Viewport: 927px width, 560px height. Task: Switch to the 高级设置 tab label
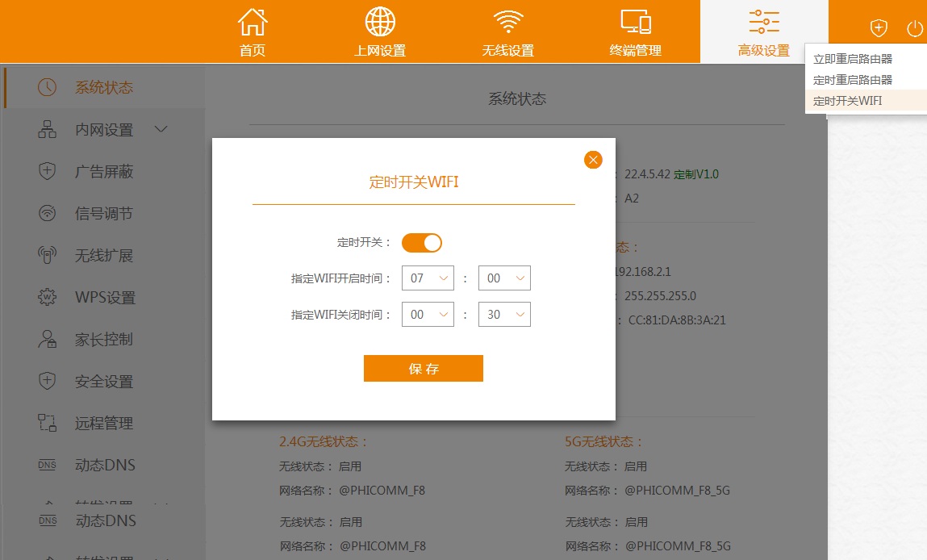764,51
